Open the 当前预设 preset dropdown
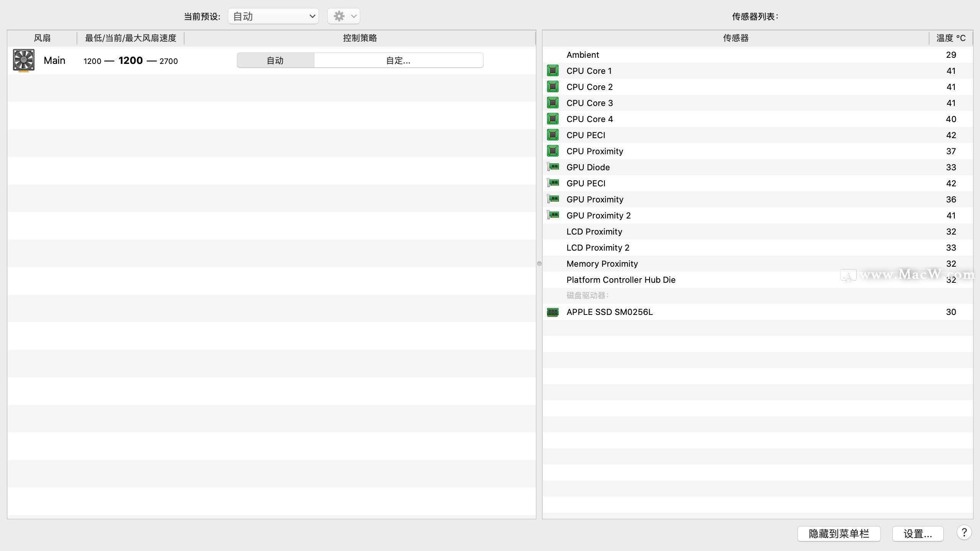 (x=273, y=16)
